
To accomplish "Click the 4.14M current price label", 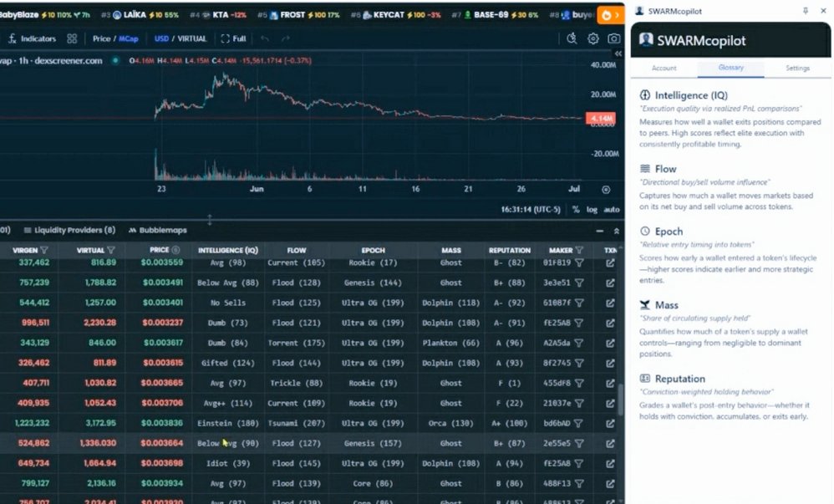I will 601,118.
